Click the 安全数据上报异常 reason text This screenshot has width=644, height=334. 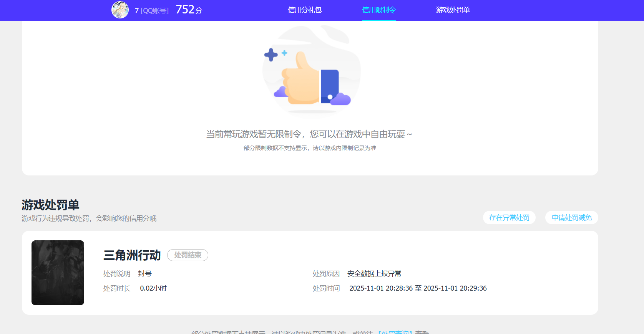374,274
